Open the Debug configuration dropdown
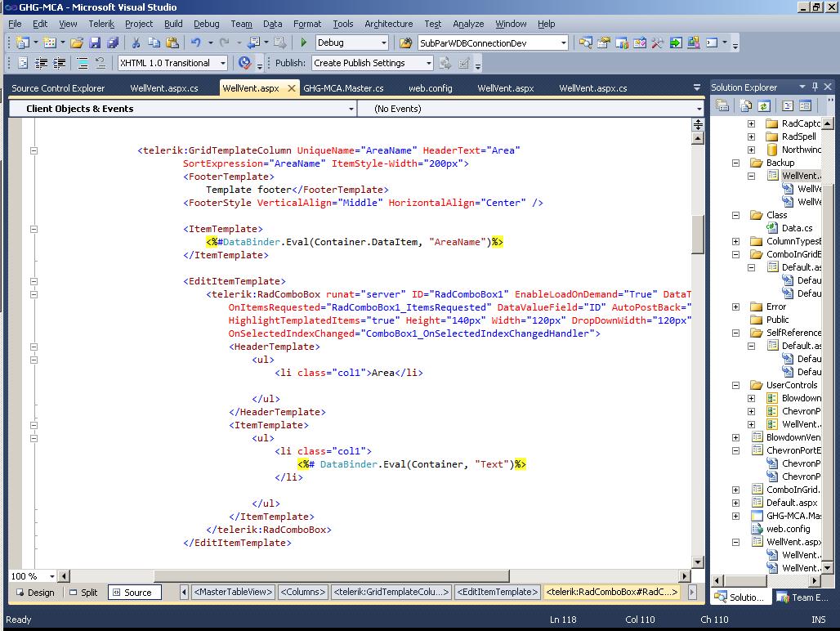Viewport: 840px width, 631px height. tap(382, 43)
